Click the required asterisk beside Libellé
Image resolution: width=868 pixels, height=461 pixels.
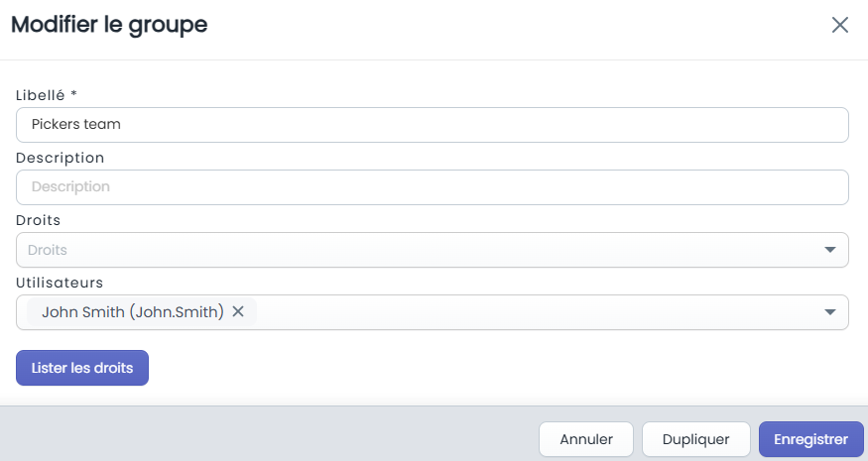click(x=73, y=93)
